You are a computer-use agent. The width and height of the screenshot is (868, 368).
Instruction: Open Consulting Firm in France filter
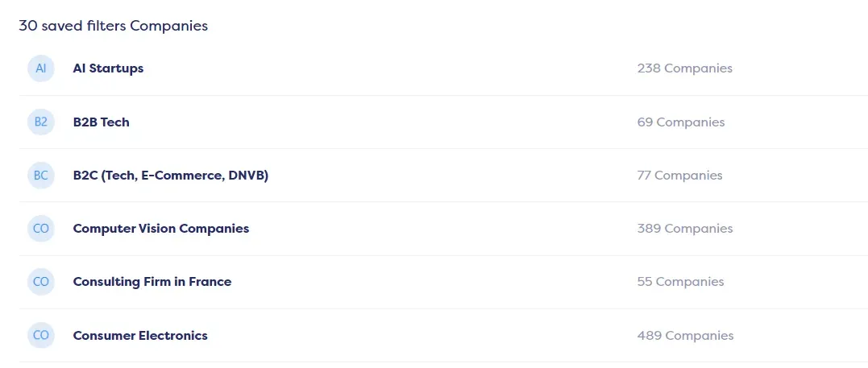point(152,282)
